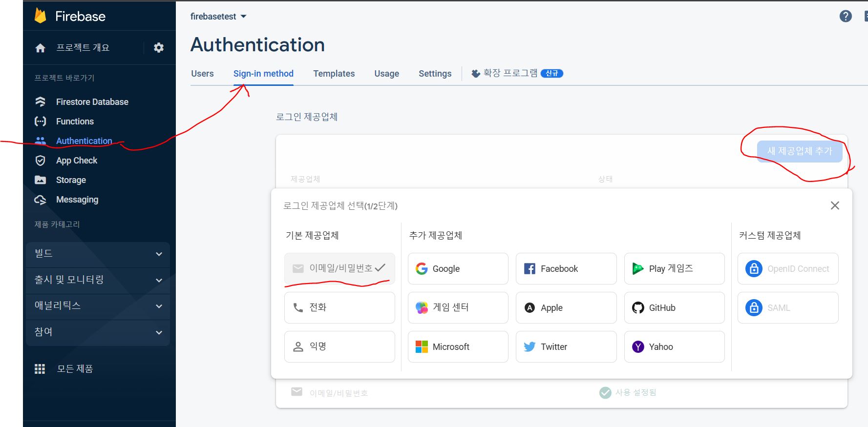Click the Firebase flame logo
The height and width of the screenshot is (427, 868).
pyautogui.click(x=41, y=16)
